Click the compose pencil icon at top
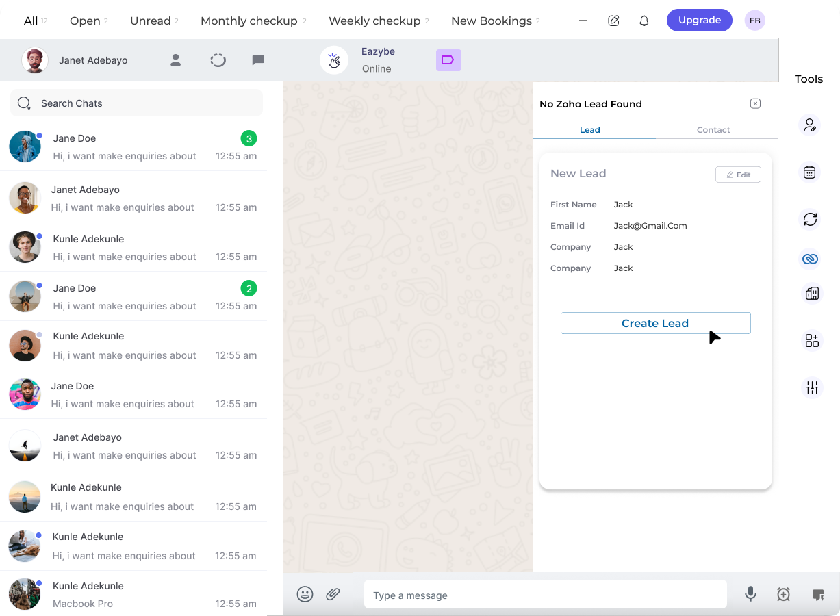 tap(613, 21)
